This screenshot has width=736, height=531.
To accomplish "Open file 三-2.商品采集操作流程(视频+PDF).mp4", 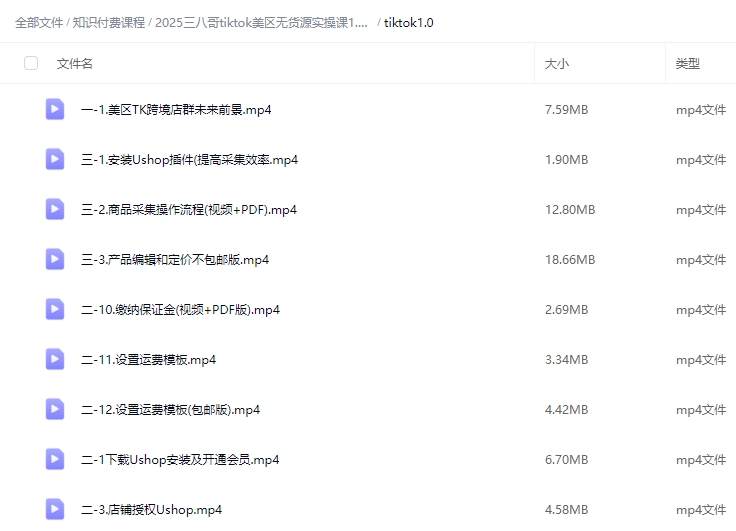I will coord(189,210).
